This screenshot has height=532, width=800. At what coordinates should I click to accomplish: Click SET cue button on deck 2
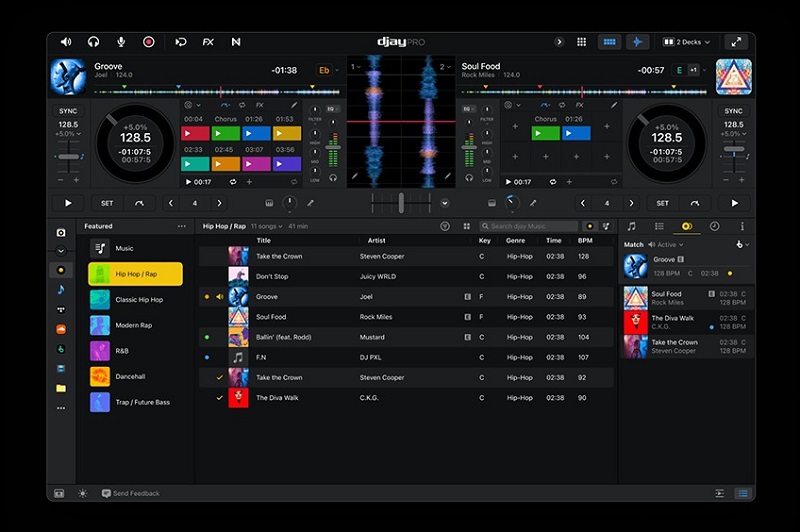(x=662, y=203)
